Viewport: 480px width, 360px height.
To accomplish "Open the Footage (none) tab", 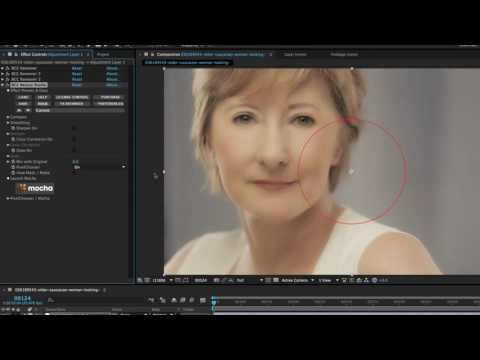I will click(344, 54).
